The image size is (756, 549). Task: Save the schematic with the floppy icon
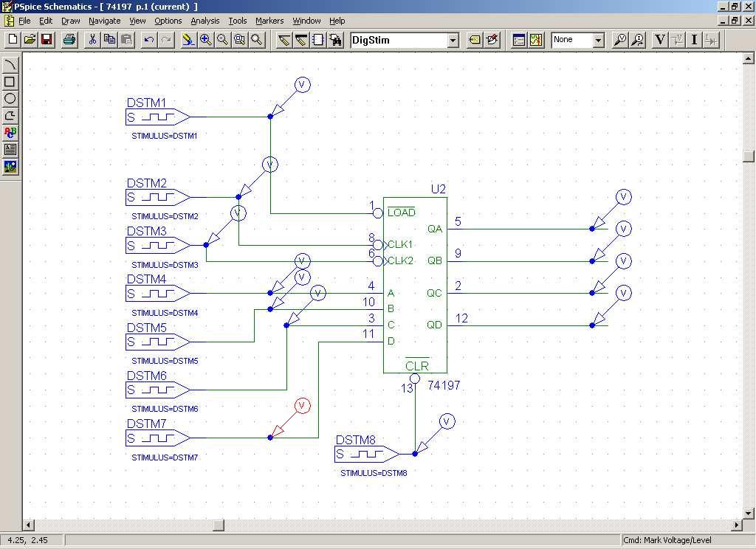47,40
